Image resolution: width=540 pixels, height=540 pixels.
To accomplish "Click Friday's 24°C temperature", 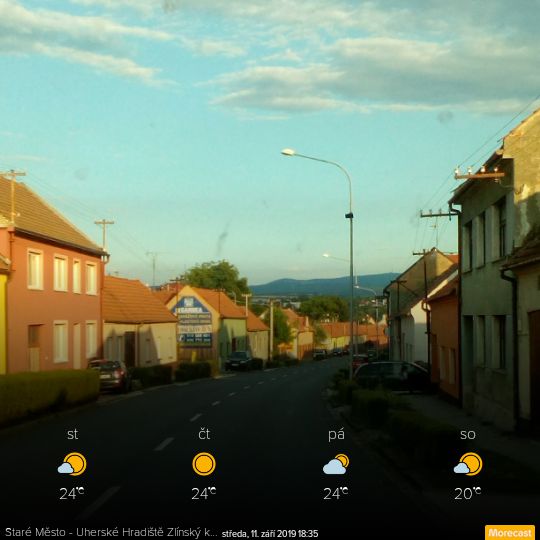I will pyautogui.click(x=335, y=493).
